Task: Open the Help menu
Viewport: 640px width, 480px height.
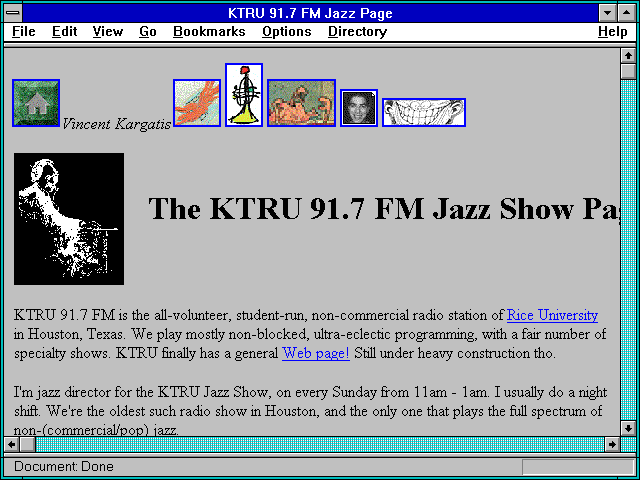Action: [613, 32]
